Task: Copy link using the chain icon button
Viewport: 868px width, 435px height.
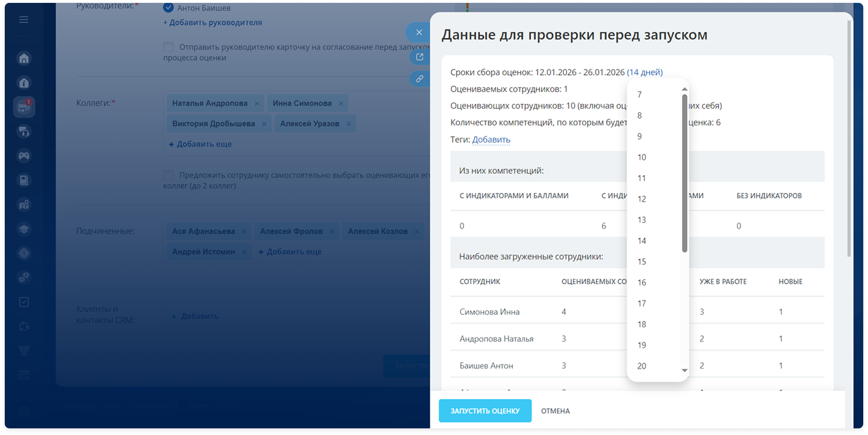Action: tap(419, 79)
